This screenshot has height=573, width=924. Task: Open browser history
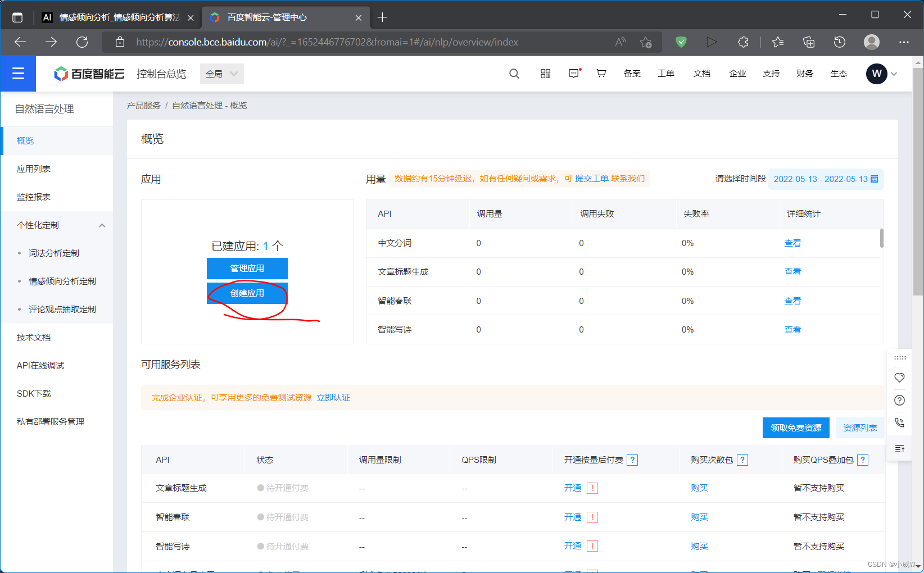tap(840, 42)
